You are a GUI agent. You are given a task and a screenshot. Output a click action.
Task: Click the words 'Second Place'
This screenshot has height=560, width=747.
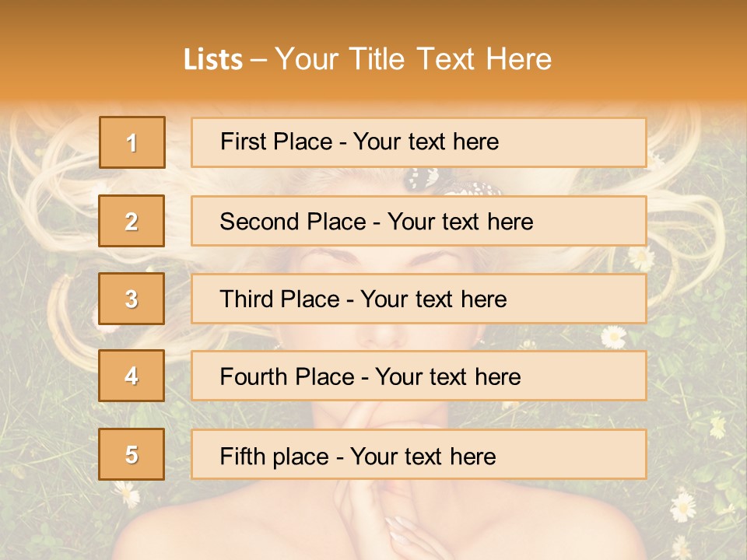(293, 222)
